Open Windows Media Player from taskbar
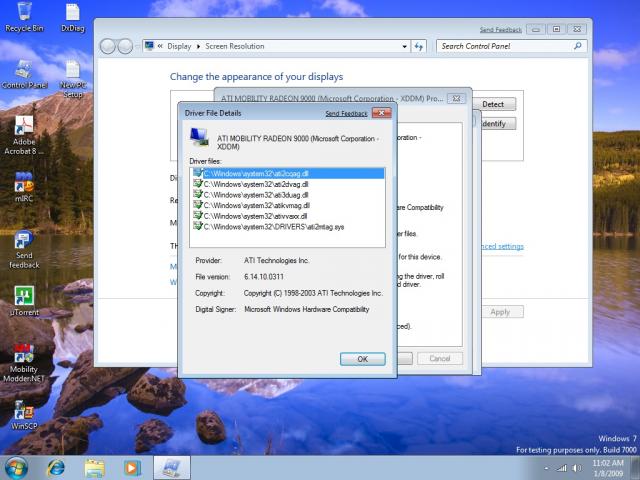 pos(132,468)
